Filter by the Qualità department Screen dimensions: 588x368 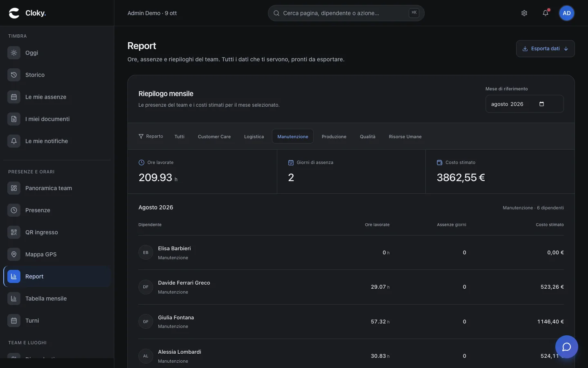point(367,137)
